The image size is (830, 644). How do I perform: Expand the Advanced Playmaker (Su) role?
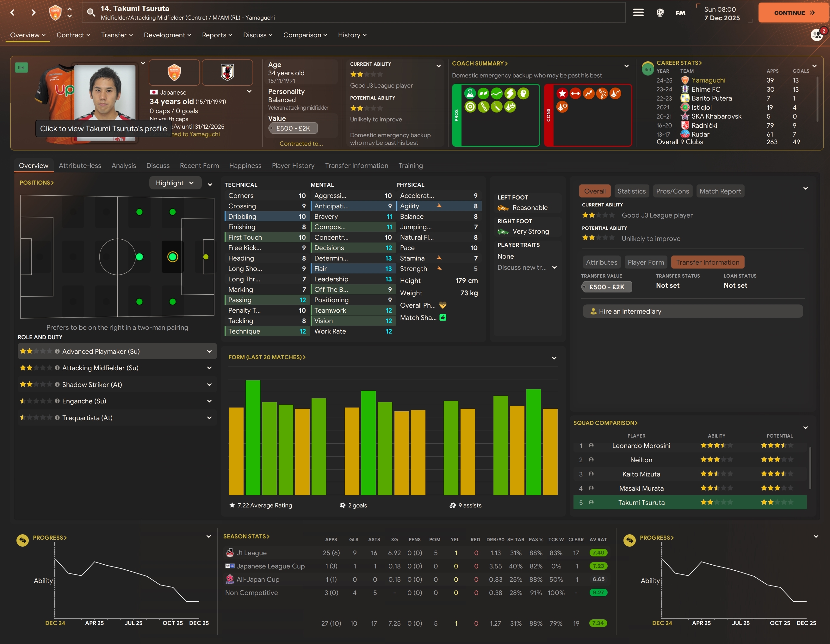coord(209,352)
